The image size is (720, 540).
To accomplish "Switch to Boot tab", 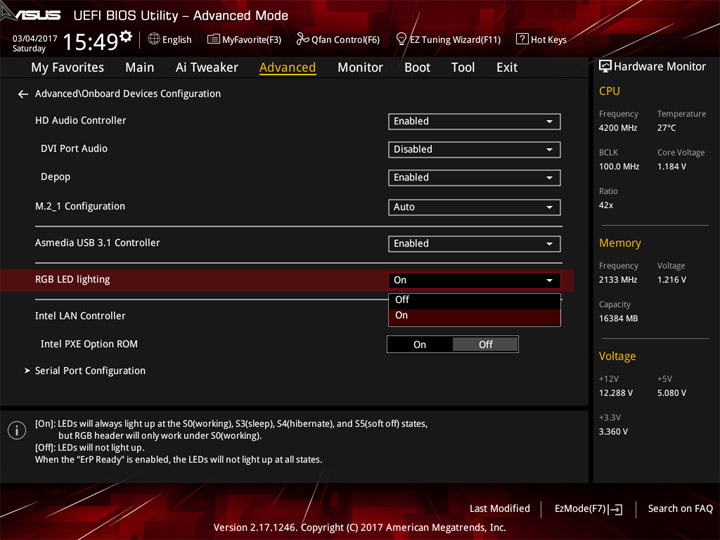I will [x=417, y=68].
